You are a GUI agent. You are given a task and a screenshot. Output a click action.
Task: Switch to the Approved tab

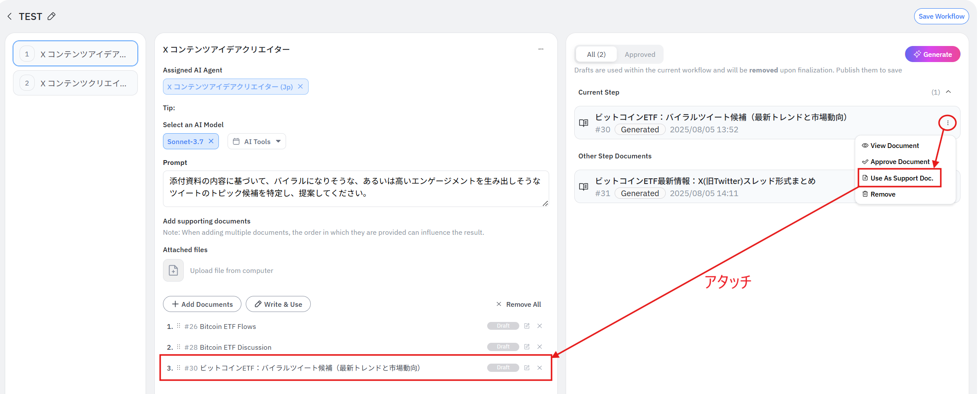[640, 54]
